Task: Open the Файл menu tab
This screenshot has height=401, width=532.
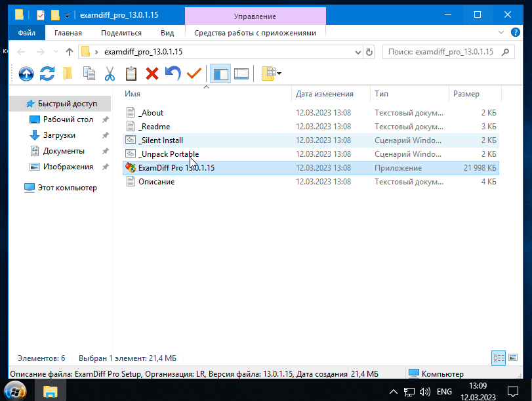Action: 26,33
